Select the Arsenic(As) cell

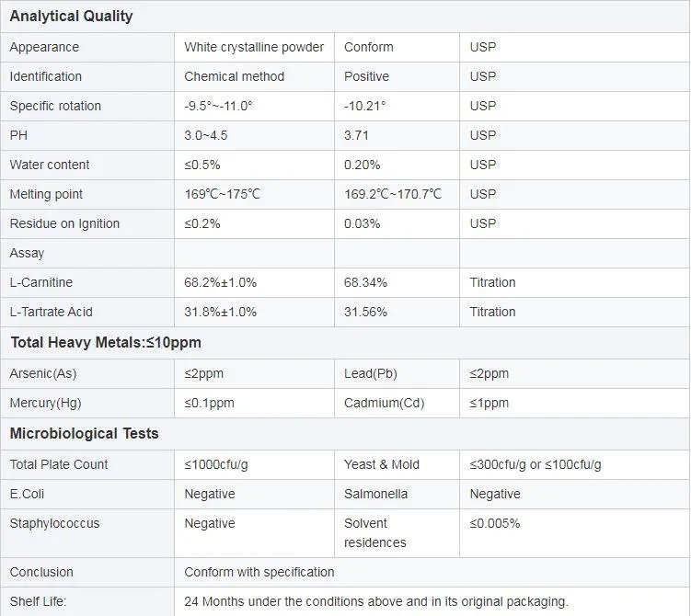point(44,373)
